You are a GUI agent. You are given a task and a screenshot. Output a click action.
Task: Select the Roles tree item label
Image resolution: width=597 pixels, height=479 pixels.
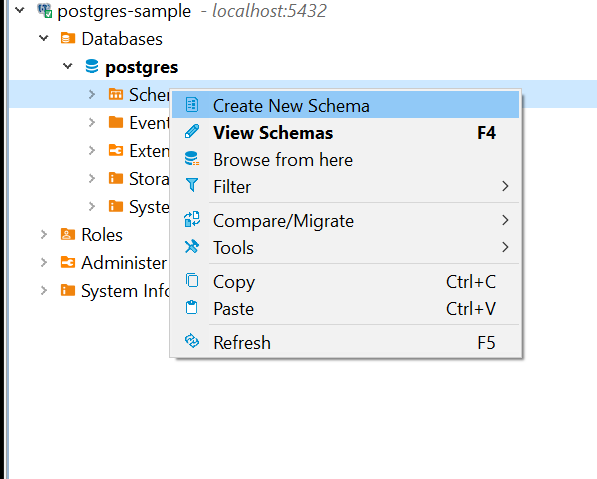click(102, 235)
